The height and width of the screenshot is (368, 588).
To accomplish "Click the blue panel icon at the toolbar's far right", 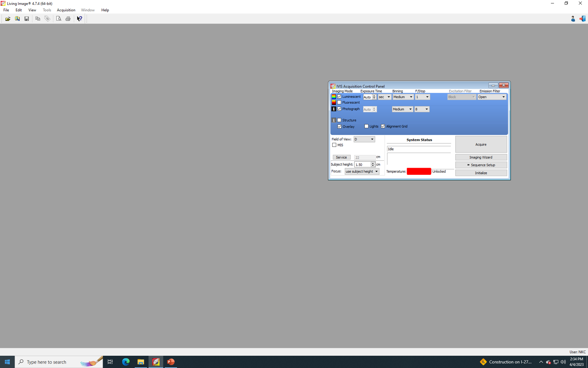I will 583,19.
